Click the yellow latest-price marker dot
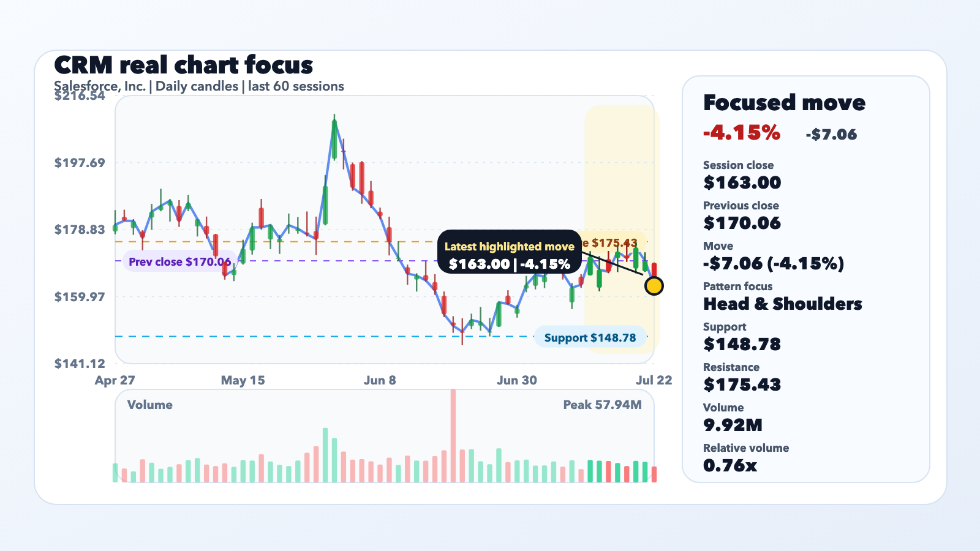 pos(654,286)
